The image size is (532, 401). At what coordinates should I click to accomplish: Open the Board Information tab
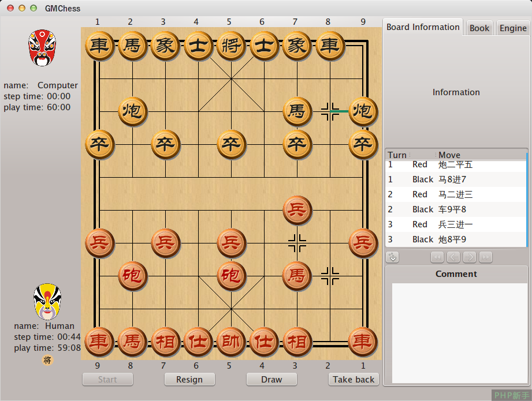click(x=422, y=27)
